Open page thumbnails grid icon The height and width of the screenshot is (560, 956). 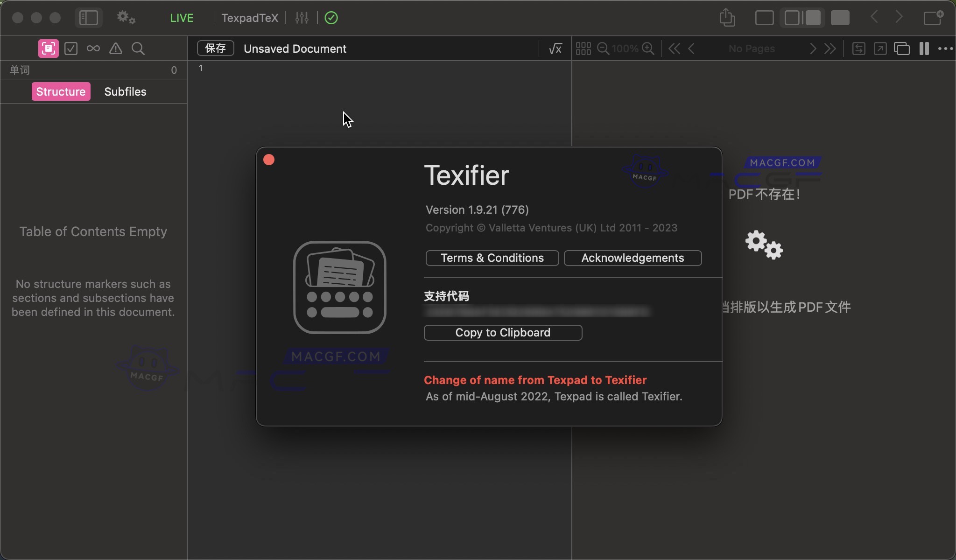pos(583,49)
